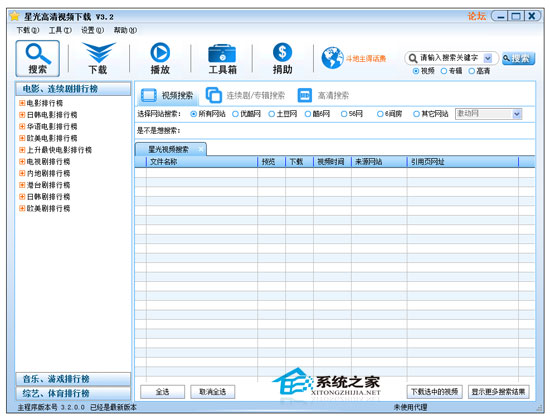Close the 星光视频搜索 result tab

click(201, 149)
